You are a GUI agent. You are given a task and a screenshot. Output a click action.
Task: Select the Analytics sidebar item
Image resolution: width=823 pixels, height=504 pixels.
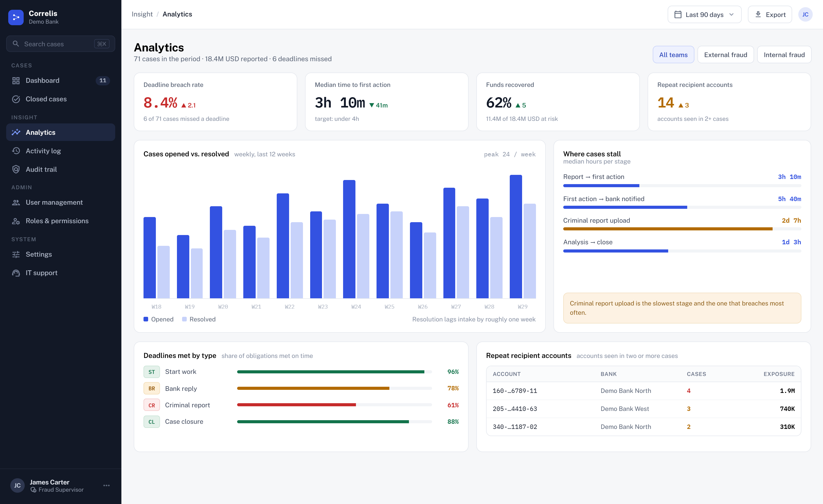pyautogui.click(x=60, y=132)
